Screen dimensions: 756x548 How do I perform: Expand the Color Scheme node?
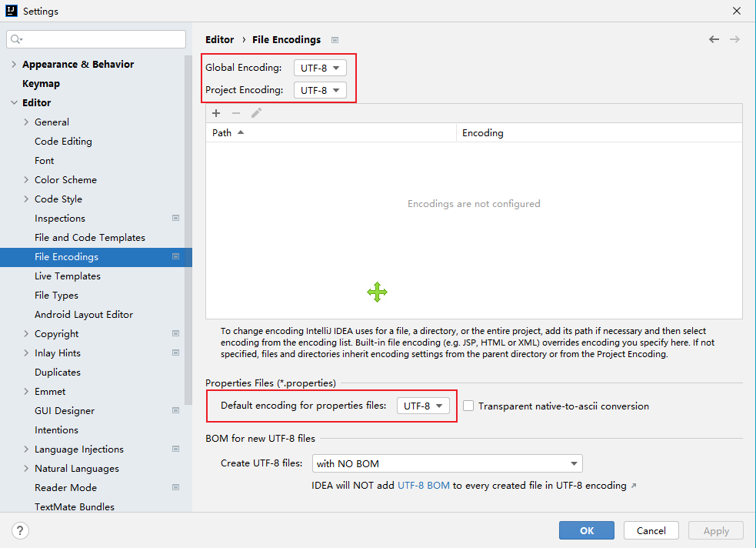pyautogui.click(x=26, y=179)
